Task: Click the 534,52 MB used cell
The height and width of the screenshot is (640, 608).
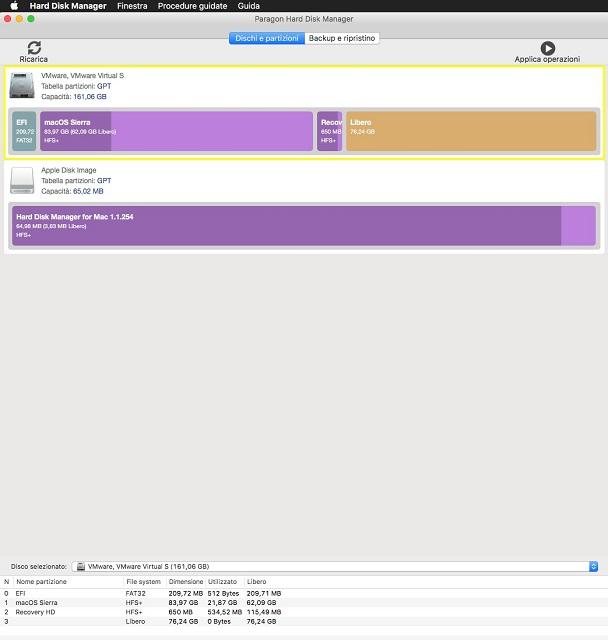Action: click(x=225, y=612)
